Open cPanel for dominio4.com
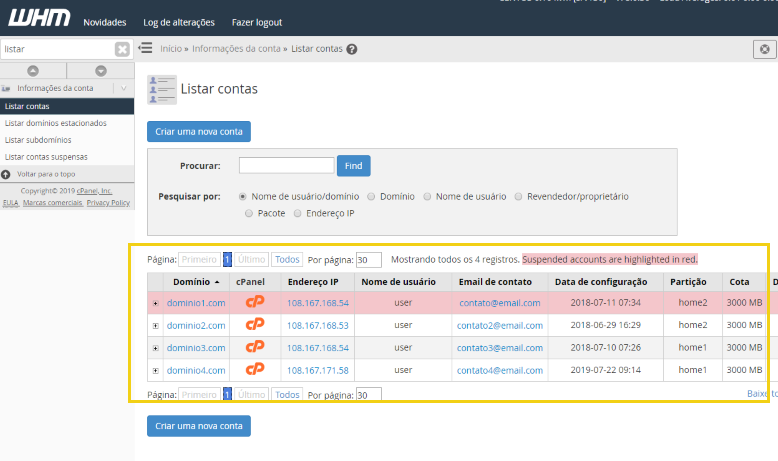778x461 pixels. pyautogui.click(x=255, y=369)
